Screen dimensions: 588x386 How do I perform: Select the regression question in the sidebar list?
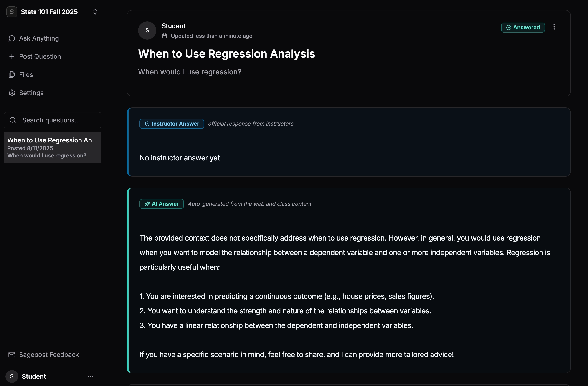coord(52,147)
